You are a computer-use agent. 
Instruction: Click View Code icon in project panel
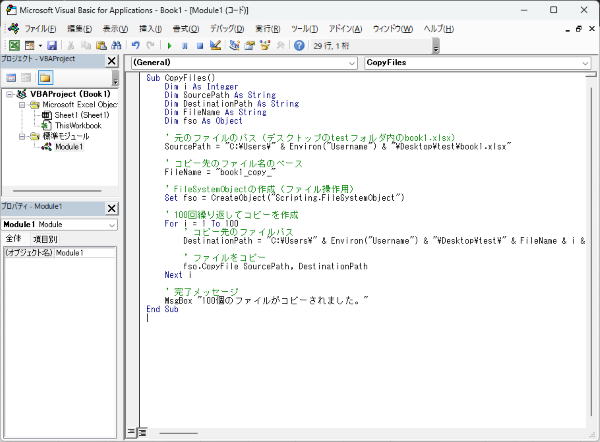point(11,78)
